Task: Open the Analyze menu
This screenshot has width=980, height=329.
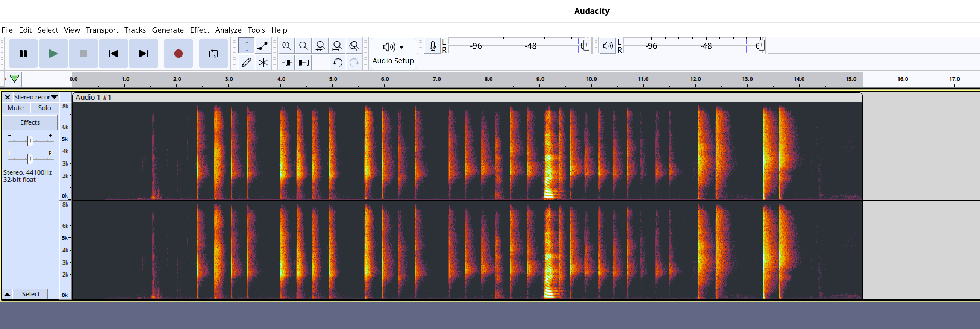Action: 228,30
